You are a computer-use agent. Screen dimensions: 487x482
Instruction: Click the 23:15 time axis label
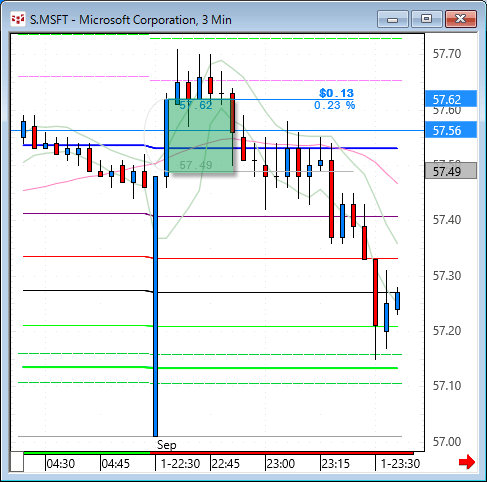coord(336,464)
